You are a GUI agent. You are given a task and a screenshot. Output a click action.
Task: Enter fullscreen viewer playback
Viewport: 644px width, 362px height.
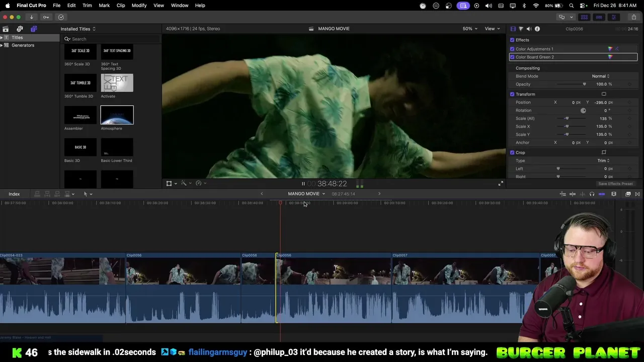[x=500, y=184]
